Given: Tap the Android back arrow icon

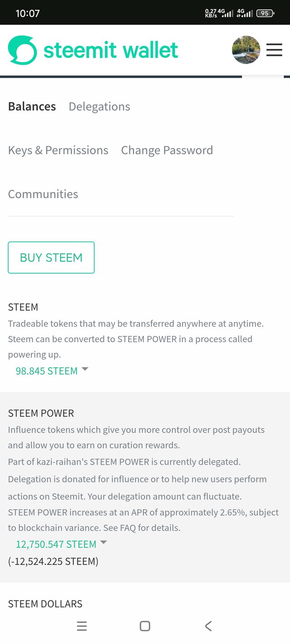Looking at the screenshot, I should pyautogui.click(x=208, y=626).
